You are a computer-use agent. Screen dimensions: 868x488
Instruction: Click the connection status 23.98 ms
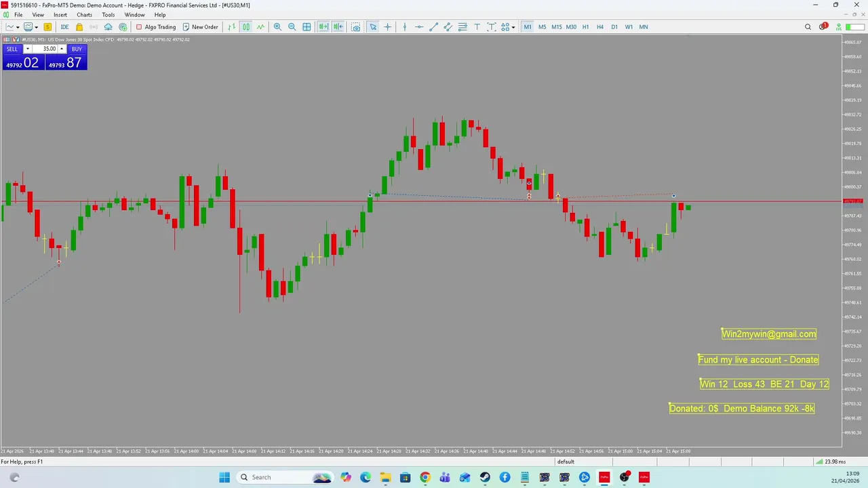coord(830,462)
